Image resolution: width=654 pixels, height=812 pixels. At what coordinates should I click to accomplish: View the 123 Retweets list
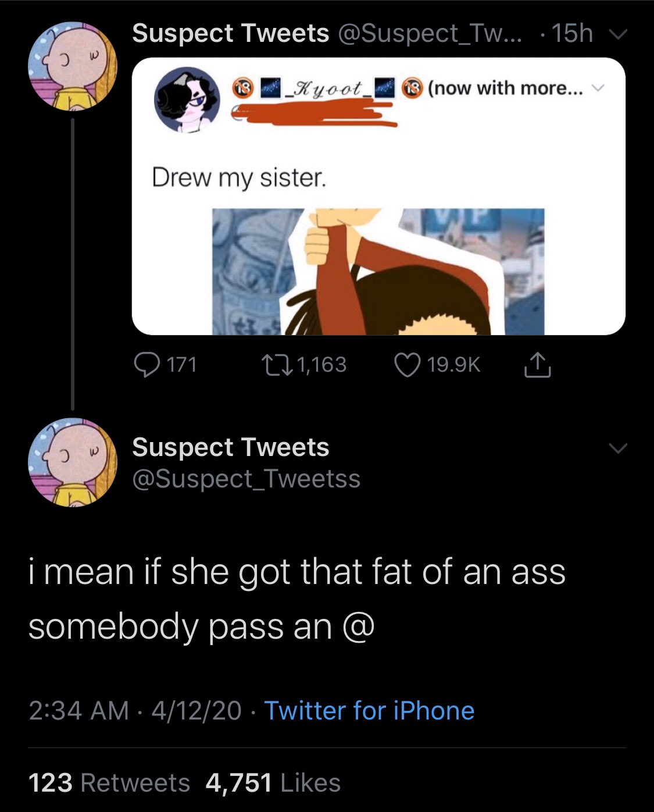[x=109, y=783]
